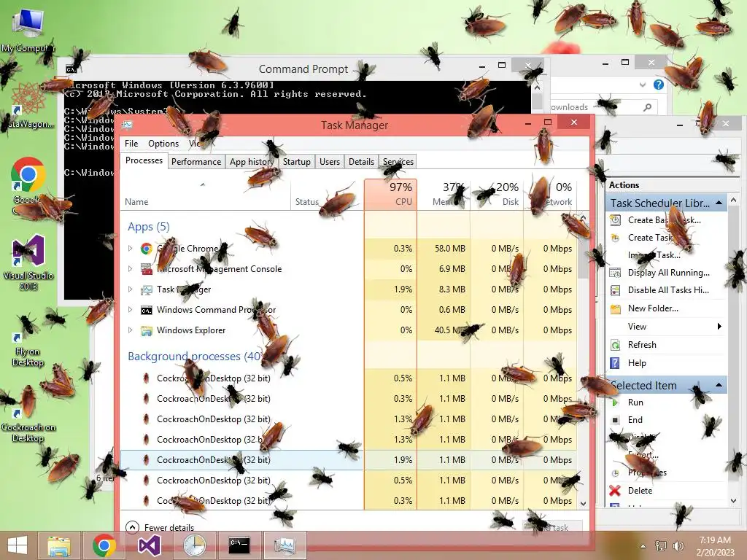747x560 pixels.
Task: Switch to the Services tab
Action: 398,162
